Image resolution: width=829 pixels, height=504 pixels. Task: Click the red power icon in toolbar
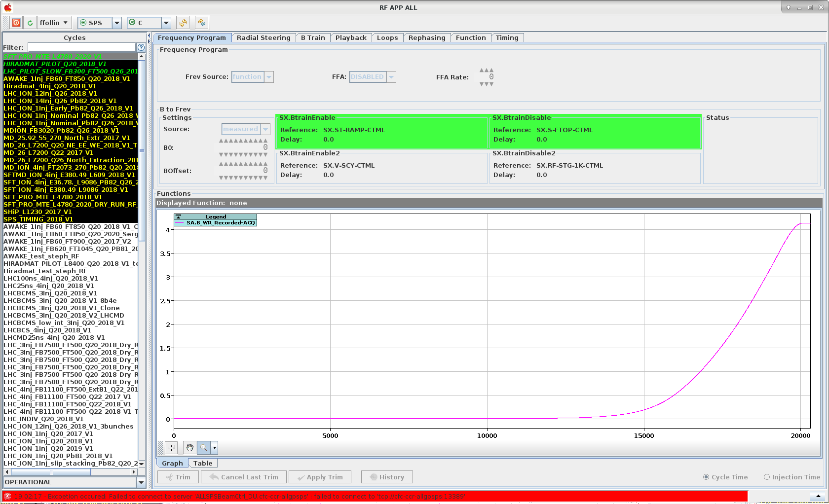16,23
